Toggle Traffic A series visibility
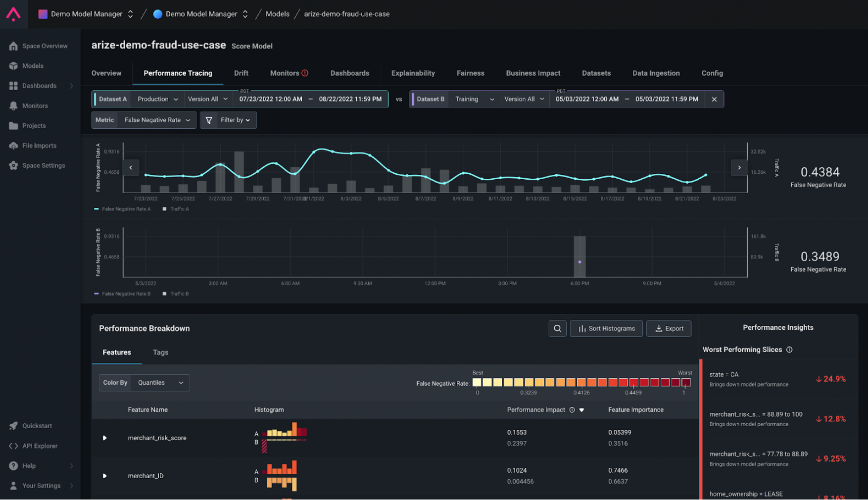The image size is (868, 500). click(x=176, y=209)
